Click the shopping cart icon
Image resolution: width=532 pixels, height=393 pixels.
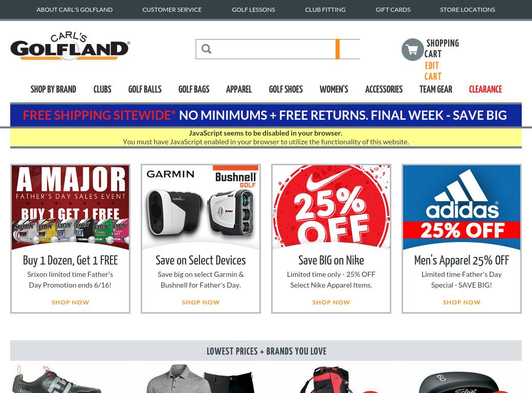413,50
